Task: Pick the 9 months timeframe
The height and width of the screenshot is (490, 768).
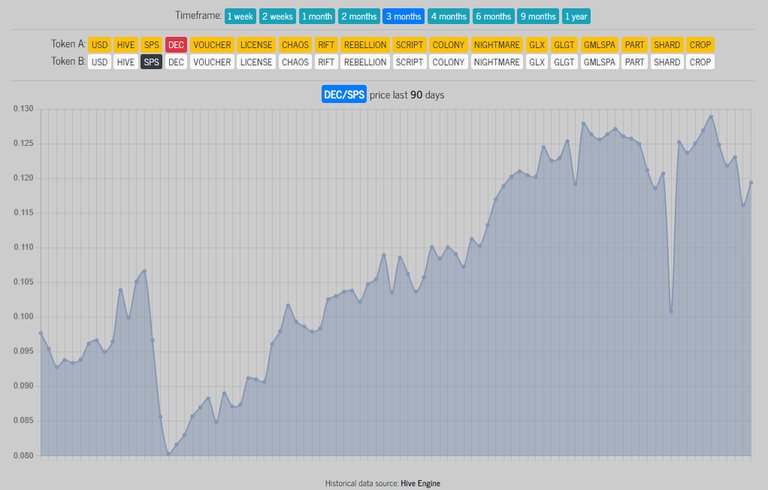Action: (538, 16)
